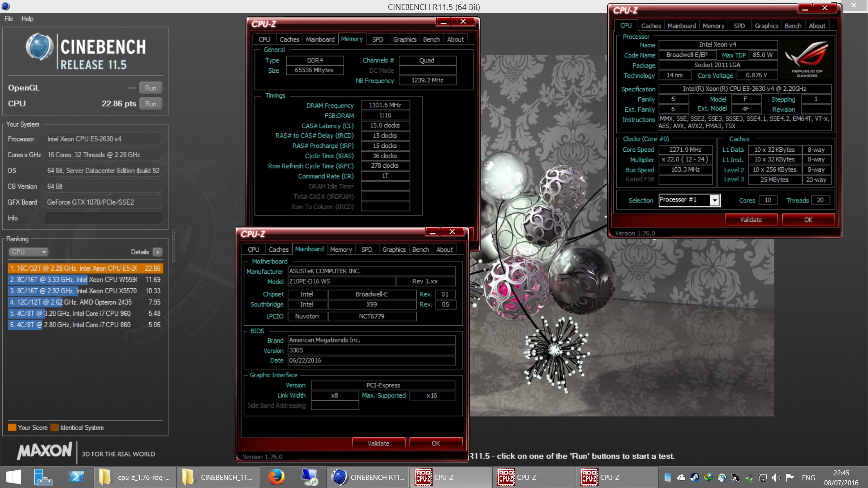Screen dimensions: 868x488
Task: Click the safely remove hardware tray icon
Action: tap(749, 478)
